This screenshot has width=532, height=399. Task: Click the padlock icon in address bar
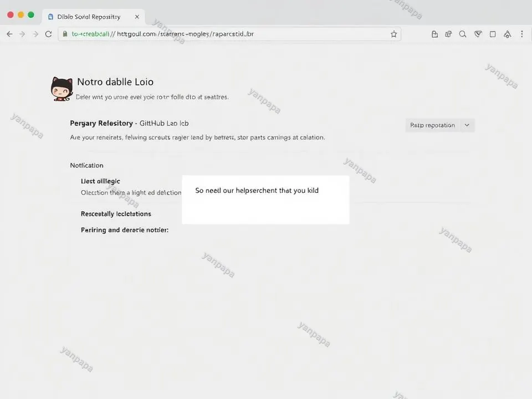point(65,34)
